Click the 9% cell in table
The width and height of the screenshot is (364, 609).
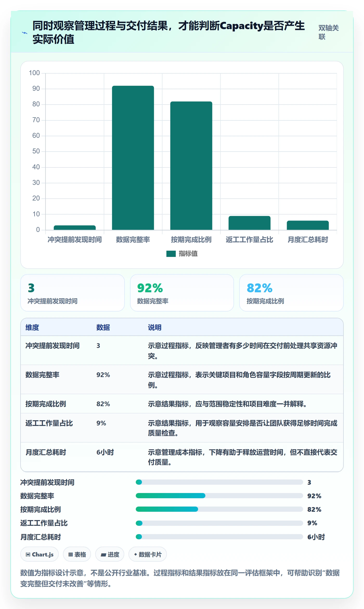pos(101,423)
